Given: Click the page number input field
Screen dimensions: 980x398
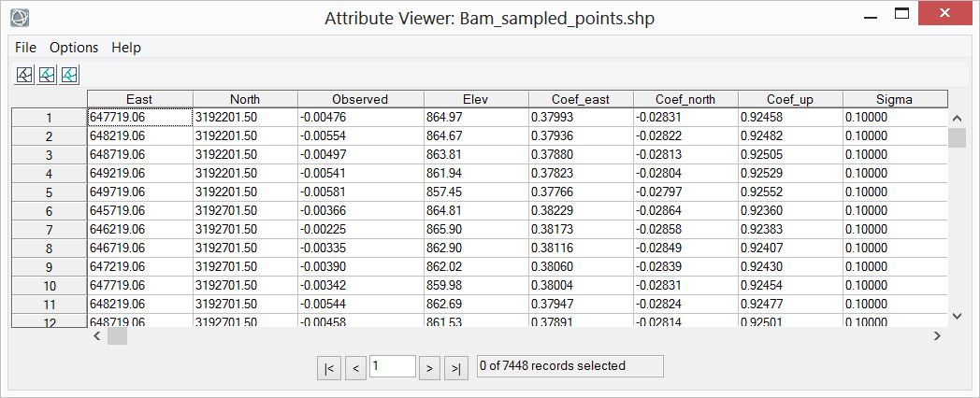Looking at the screenshot, I should pos(393,366).
